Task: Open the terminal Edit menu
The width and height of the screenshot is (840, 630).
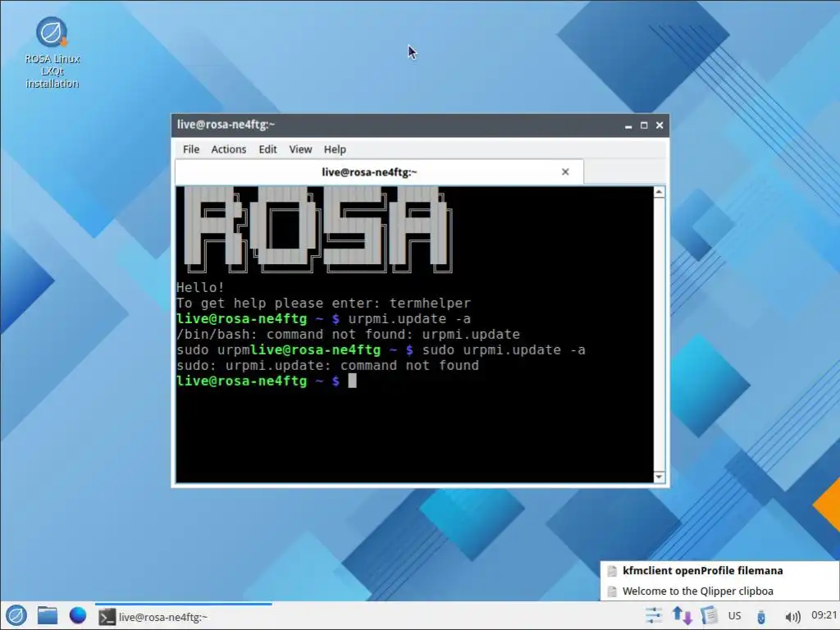Action: pos(268,149)
